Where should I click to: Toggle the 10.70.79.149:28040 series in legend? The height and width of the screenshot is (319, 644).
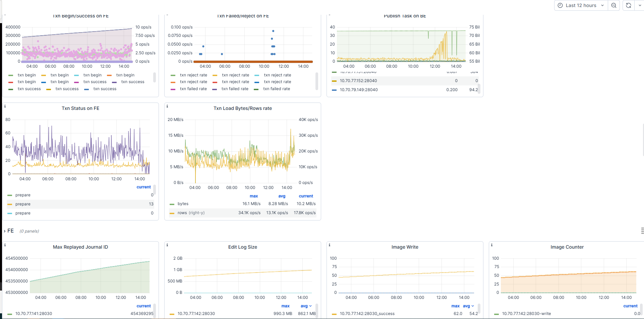(x=359, y=90)
